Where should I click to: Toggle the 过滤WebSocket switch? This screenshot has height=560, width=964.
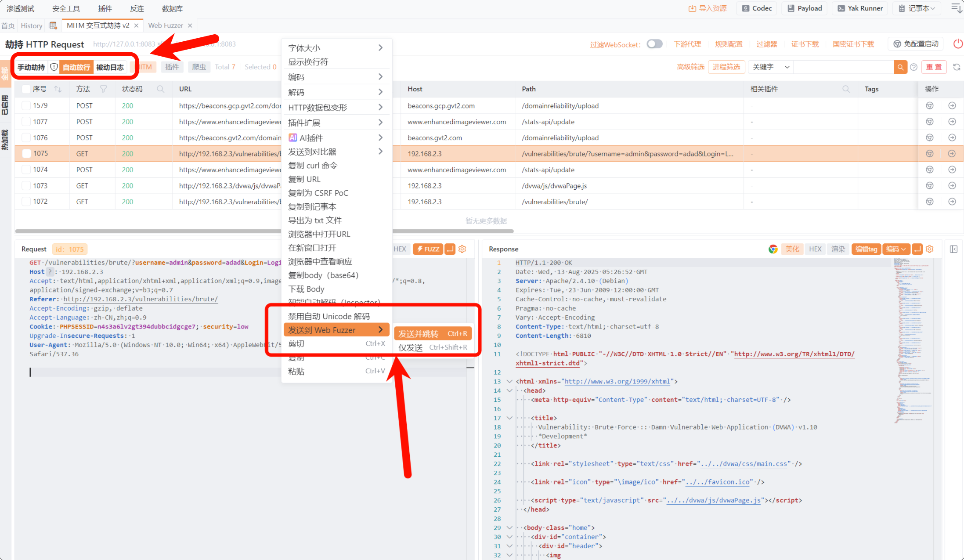(654, 44)
